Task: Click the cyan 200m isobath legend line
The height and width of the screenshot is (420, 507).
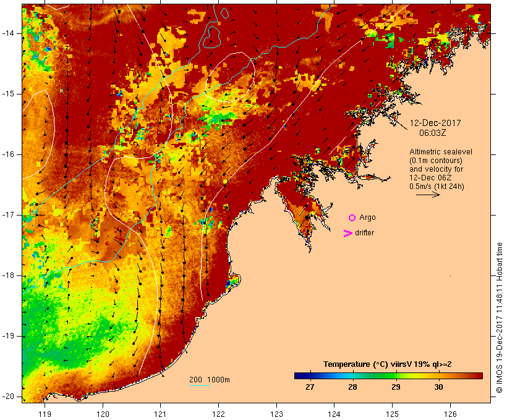Action: tap(200, 385)
